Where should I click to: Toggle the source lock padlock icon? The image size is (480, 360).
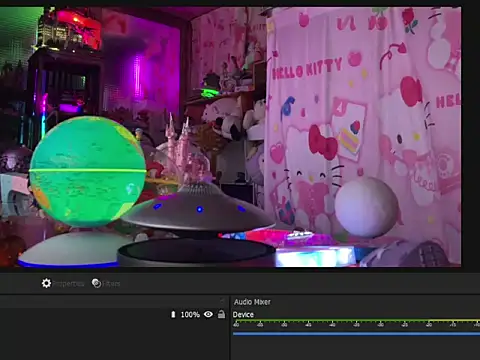[221, 314]
